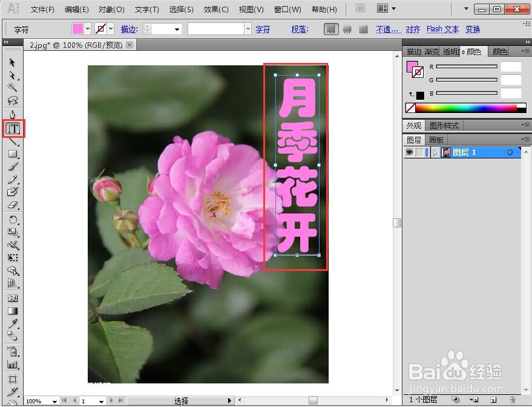Toggle visibility eye of 图层 1
The width and height of the screenshot is (532, 407).
click(x=409, y=152)
